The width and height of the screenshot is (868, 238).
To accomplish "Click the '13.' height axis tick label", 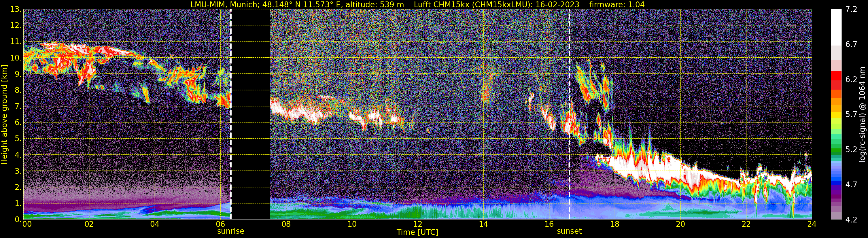I will [16, 10].
